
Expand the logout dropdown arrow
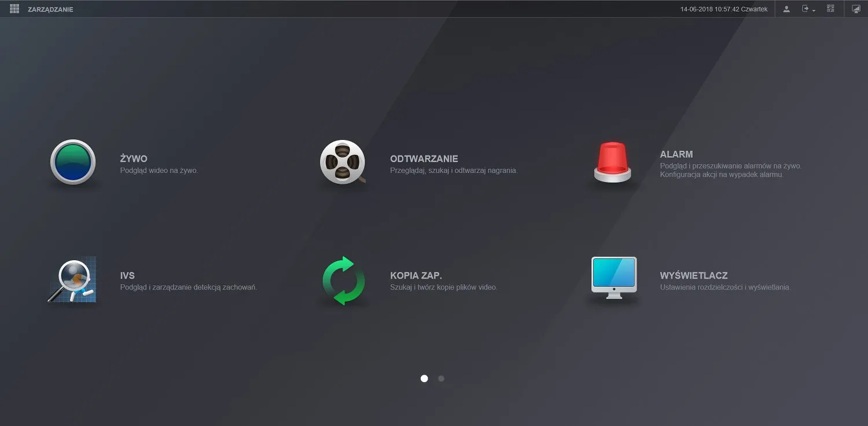[x=814, y=10]
